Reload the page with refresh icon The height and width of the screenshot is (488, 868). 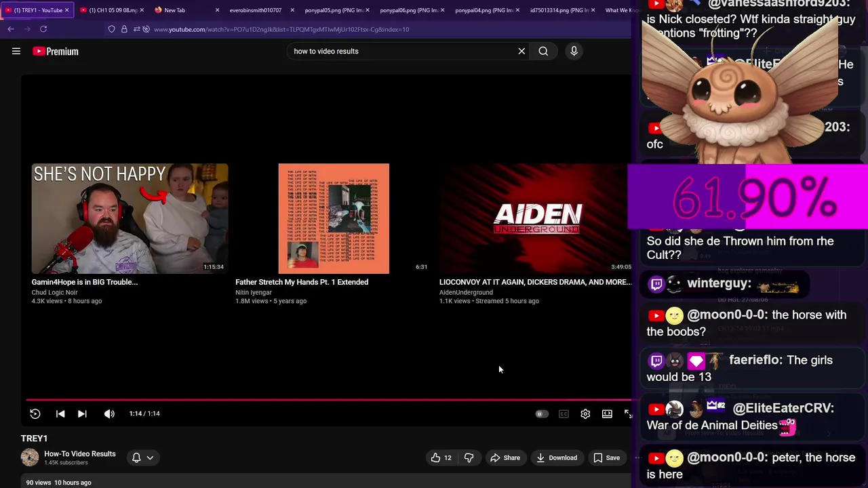[43, 29]
